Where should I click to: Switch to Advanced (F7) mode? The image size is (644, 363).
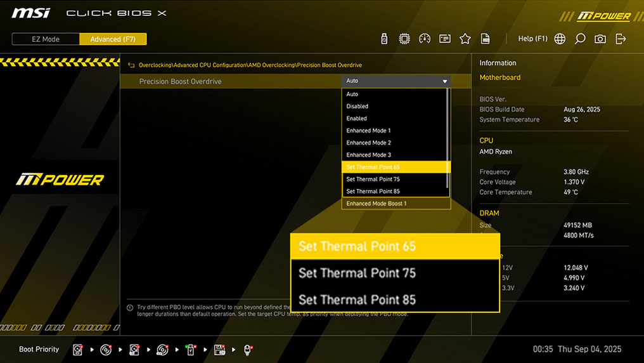click(113, 39)
